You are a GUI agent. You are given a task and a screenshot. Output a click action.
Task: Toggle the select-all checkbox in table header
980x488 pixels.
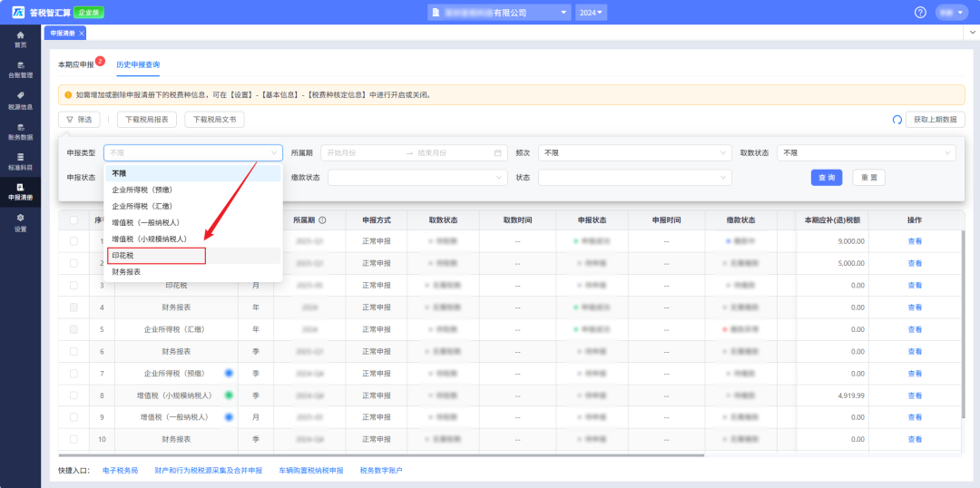[x=73, y=220]
